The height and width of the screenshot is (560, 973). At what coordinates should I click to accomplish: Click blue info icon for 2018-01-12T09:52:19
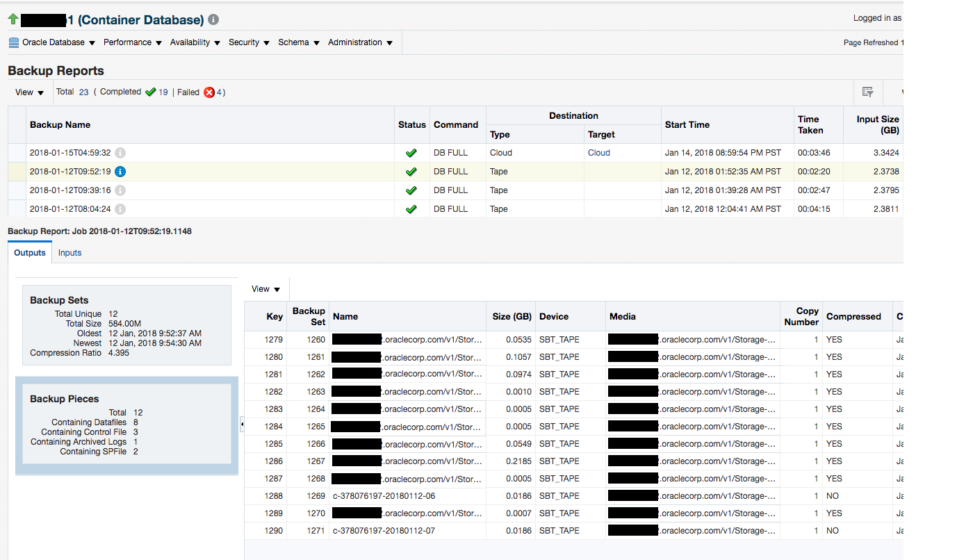120,172
